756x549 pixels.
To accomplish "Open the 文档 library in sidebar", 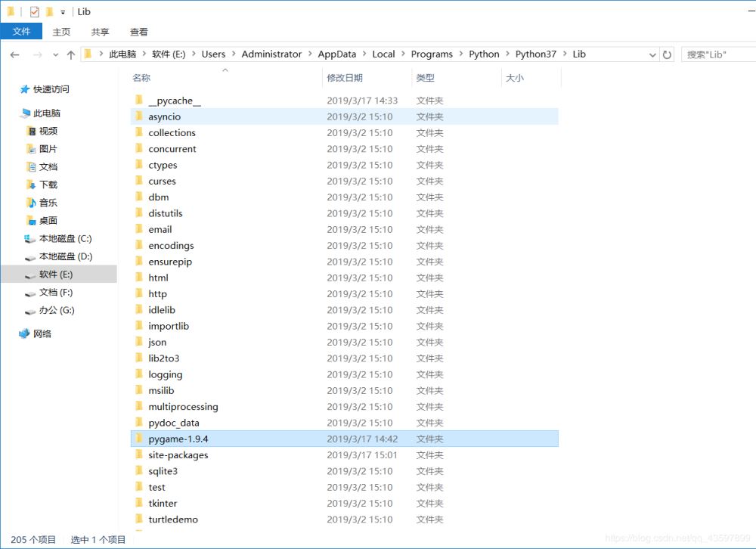I will click(42, 166).
